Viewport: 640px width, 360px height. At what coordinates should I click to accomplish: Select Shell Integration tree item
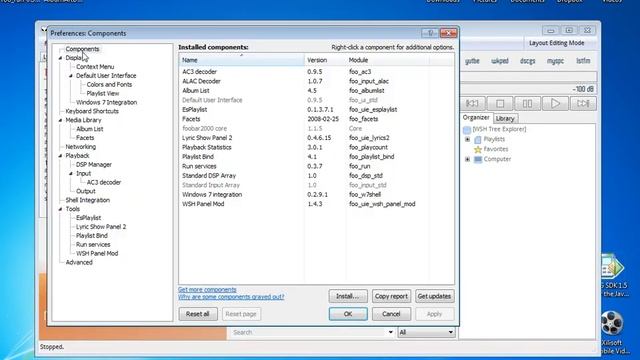click(87, 200)
